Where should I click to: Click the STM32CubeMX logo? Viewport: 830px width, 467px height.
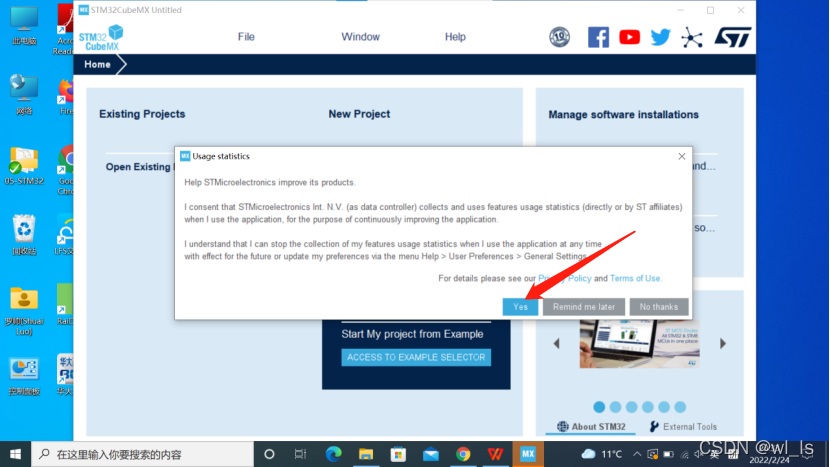[101, 38]
